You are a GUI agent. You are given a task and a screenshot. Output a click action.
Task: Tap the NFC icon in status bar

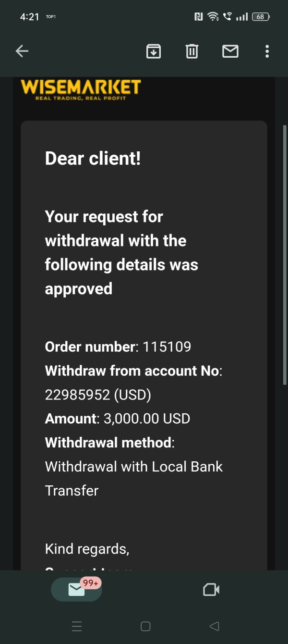[198, 17]
